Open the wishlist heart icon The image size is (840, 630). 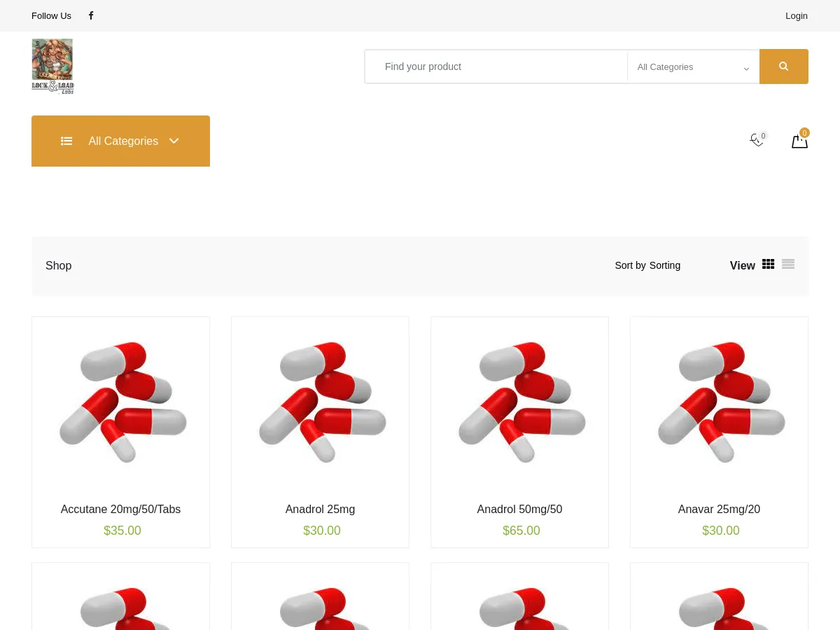coord(757,141)
